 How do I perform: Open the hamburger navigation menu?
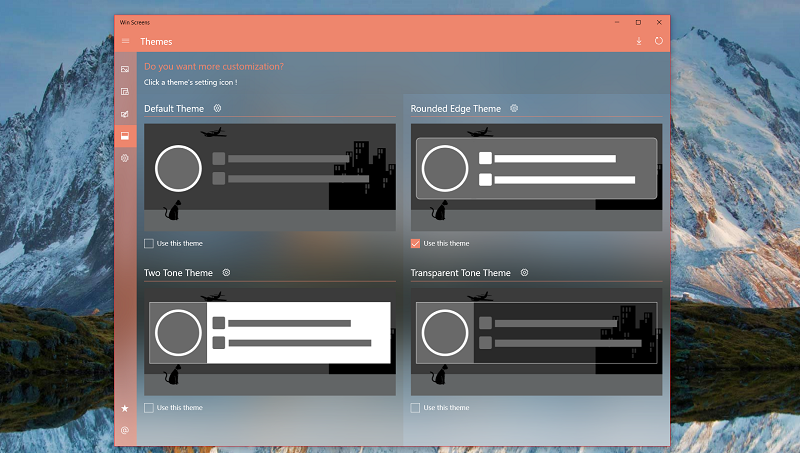[126, 41]
